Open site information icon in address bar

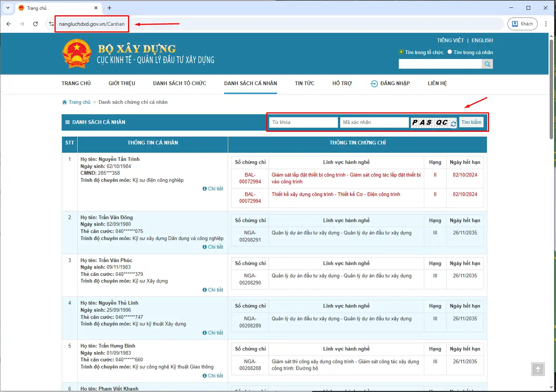[52, 24]
